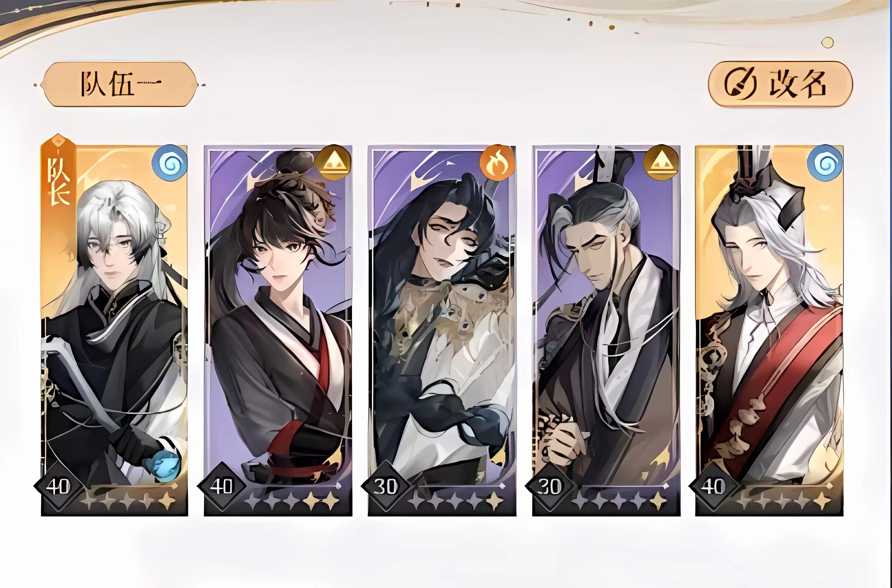Click the wind element icon on the fifth card
Image resolution: width=892 pixels, height=588 pixels.
click(x=825, y=163)
